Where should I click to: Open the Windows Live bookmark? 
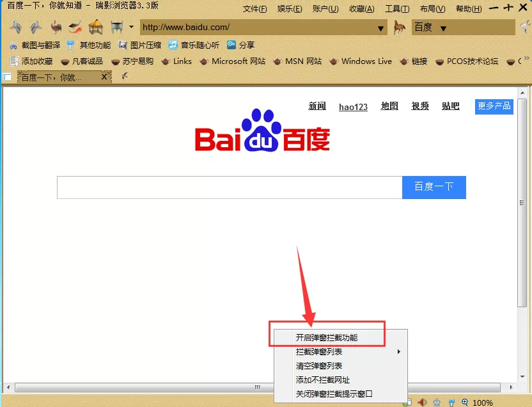[361, 61]
